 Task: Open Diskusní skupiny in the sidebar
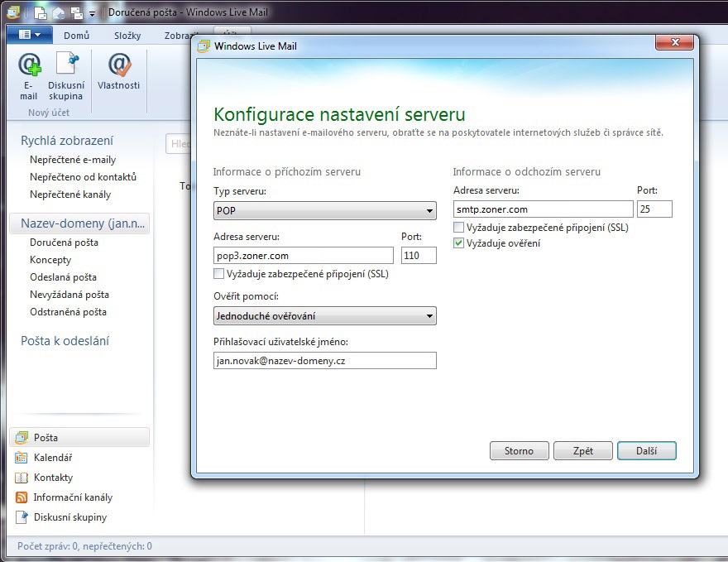[69, 517]
